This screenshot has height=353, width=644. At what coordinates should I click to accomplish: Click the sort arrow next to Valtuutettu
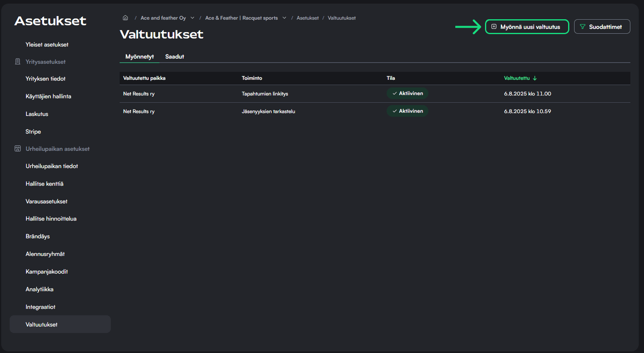[535, 78]
